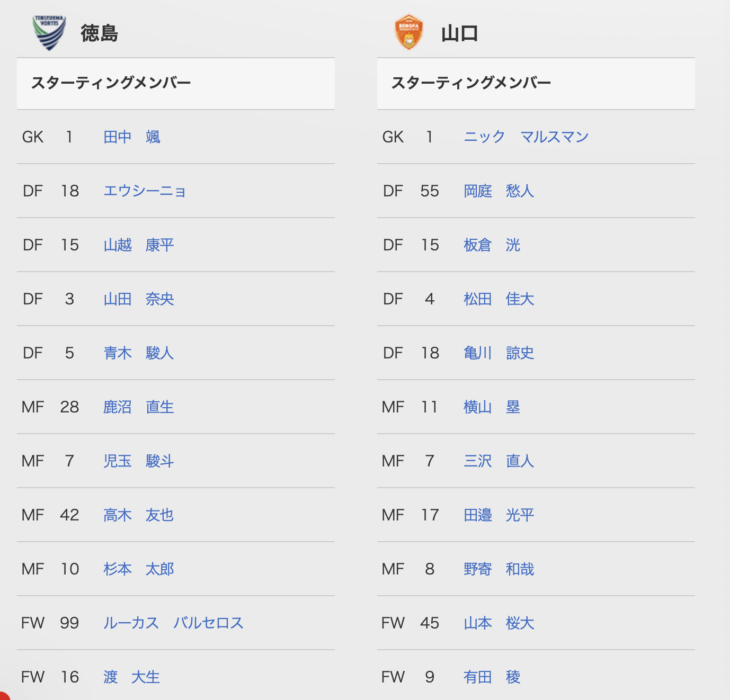730x700 pixels.
Task: Open player link エウシーニョ
Action: pyautogui.click(x=145, y=191)
